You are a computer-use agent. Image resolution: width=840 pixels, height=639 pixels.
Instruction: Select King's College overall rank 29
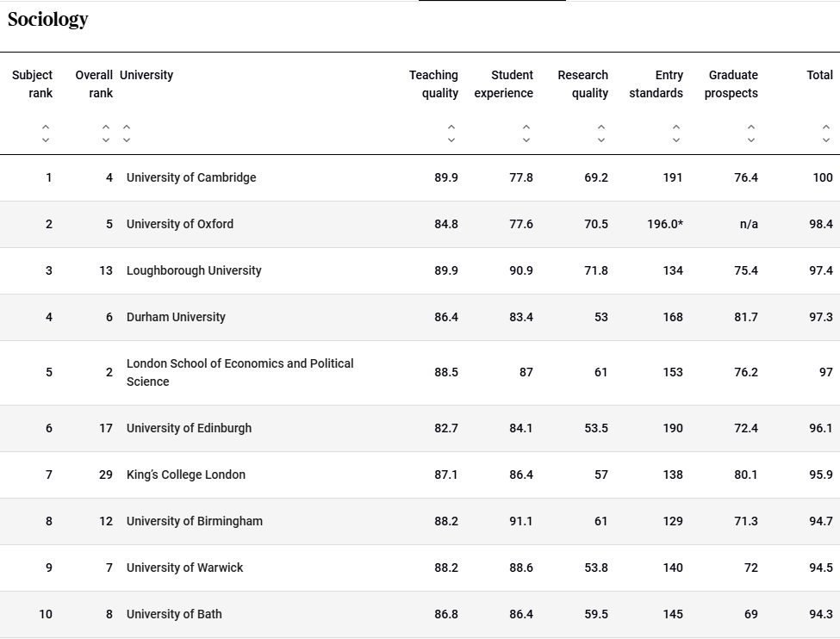[106, 475]
